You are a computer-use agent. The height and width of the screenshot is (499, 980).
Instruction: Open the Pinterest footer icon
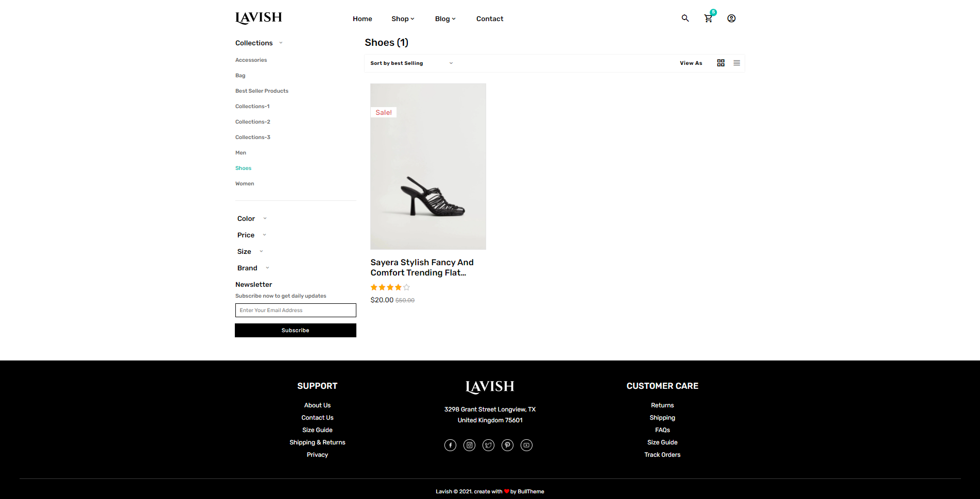coord(507,445)
